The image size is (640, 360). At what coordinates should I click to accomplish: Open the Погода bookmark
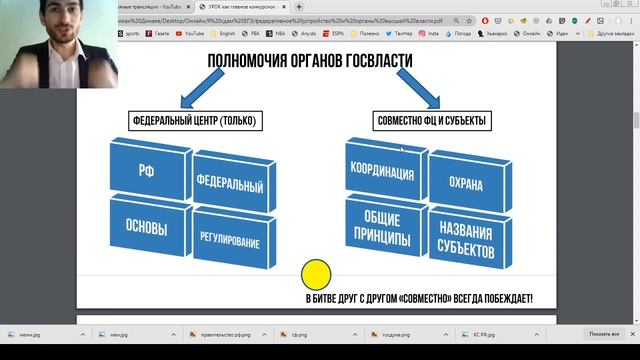[x=458, y=33]
